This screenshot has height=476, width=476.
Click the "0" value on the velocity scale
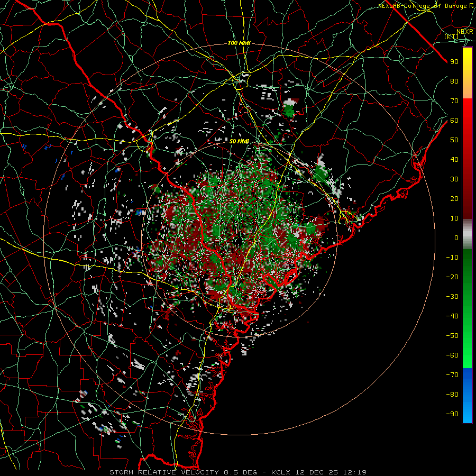456,238
